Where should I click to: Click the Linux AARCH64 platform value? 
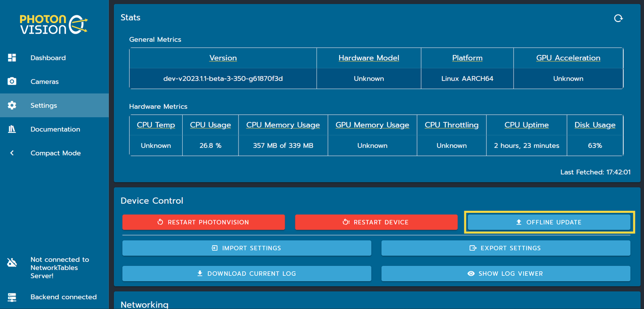(x=467, y=79)
